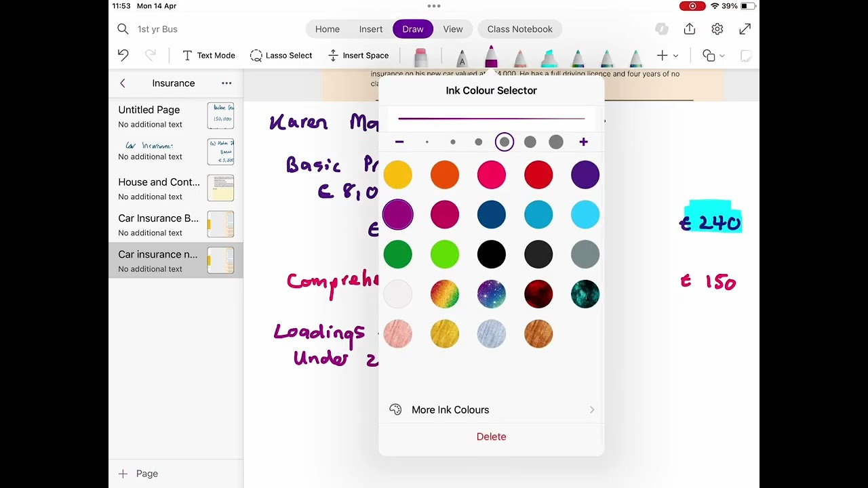Viewport: 868px width, 488px height.
Task: Open the View tab
Action: tap(453, 29)
